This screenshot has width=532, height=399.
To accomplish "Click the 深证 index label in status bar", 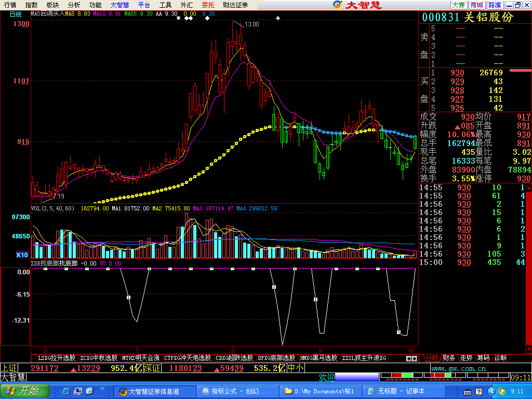I will pyautogui.click(x=152, y=368).
